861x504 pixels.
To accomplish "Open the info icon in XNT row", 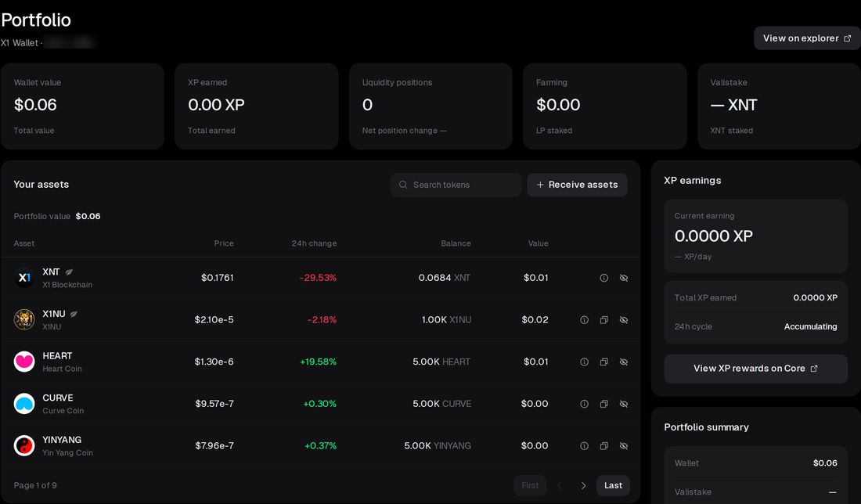I will (604, 278).
